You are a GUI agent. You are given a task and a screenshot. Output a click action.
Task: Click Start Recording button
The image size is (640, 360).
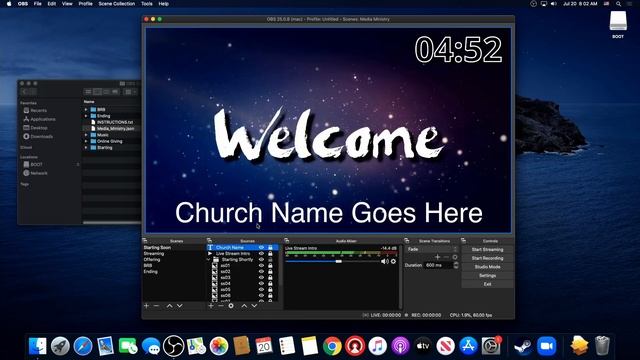pos(487,258)
